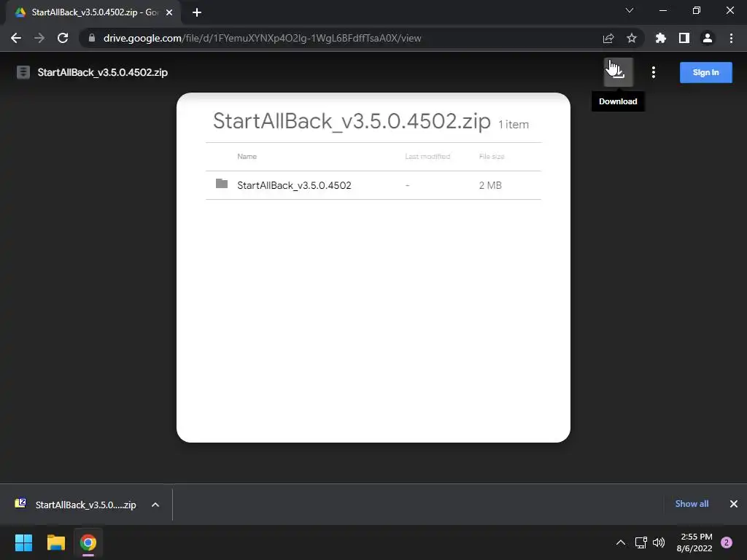Viewport: 747px width, 560px height.
Task: Open network status in system tray
Action: coord(641,542)
